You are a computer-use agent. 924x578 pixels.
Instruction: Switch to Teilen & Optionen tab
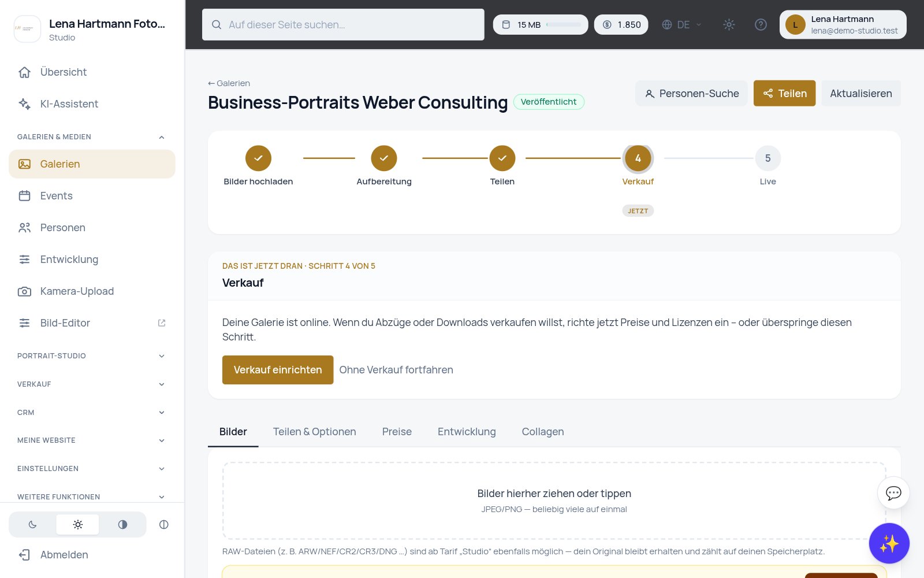(x=314, y=432)
